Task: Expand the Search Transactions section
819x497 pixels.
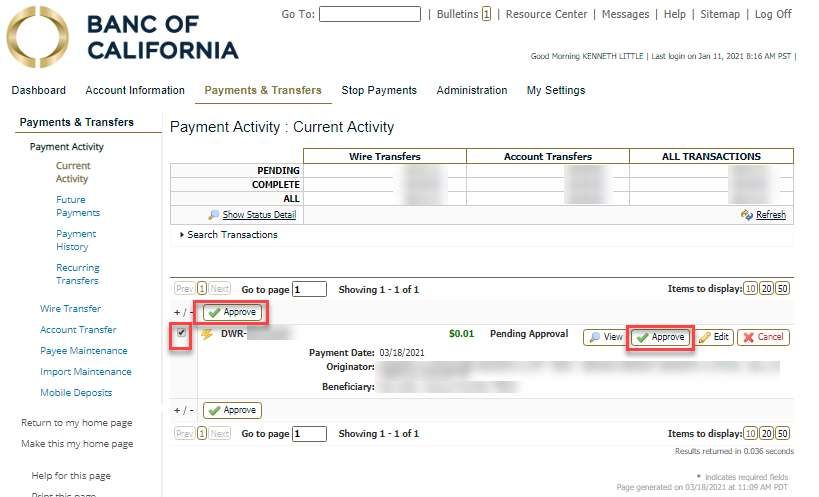Action: click(228, 235)
